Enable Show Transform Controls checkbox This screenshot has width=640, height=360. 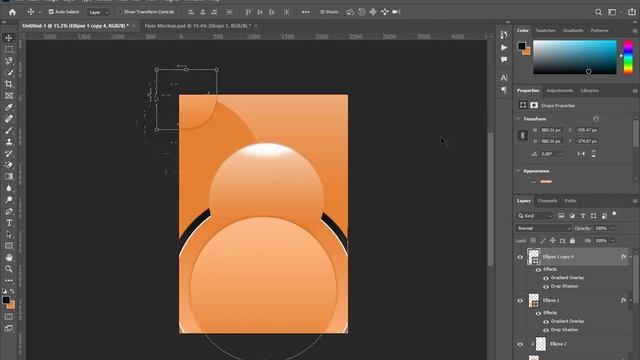(x=120, y=12)
